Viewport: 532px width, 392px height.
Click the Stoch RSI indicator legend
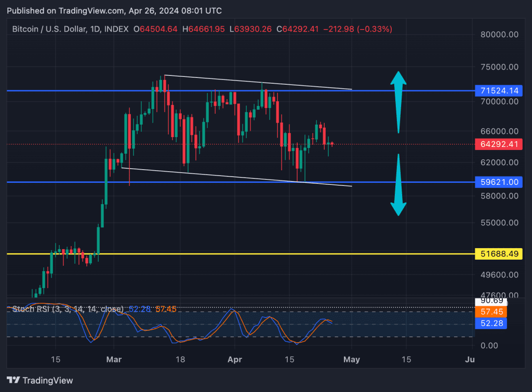pyautogui.click(x=68, y=309)
